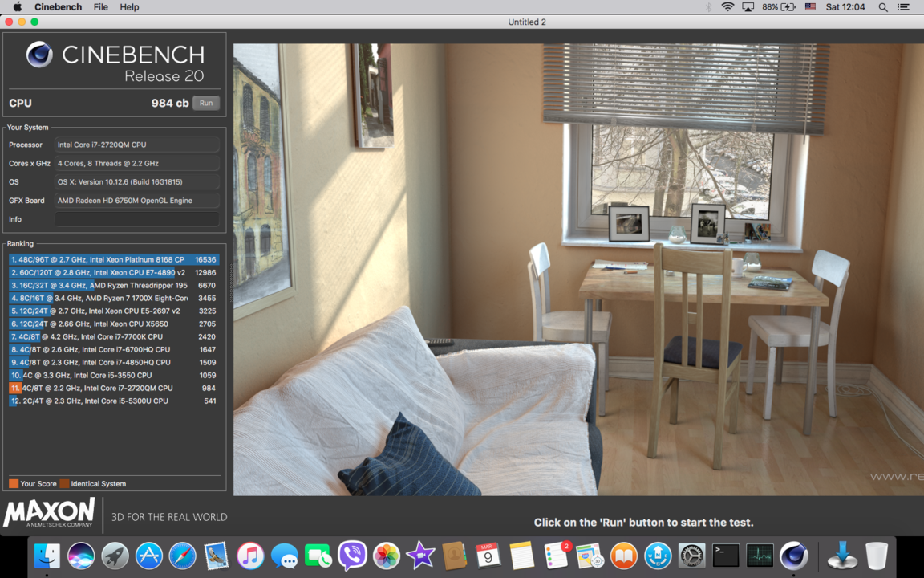Screen dimensions: 924x578
Task: Open Notes yellow notepad icon
Action: 521,556
